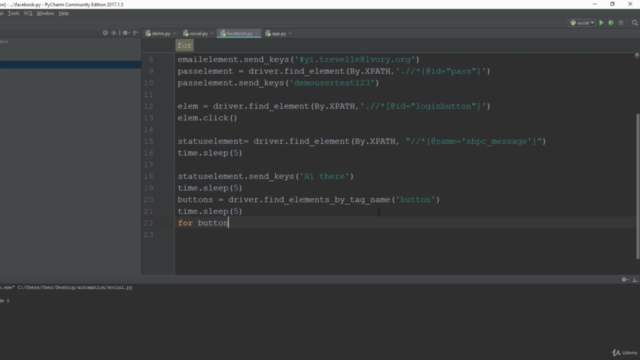Click time.sleep(5) on line 19

coord(210,188)
